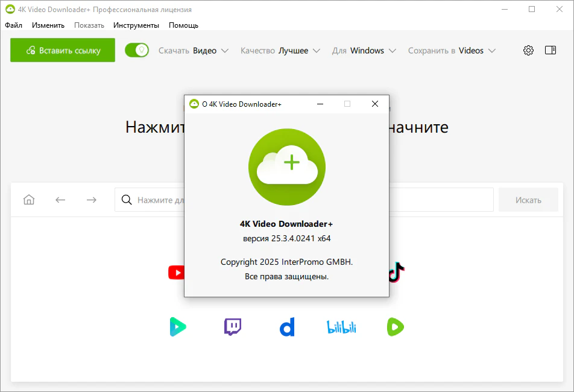Minimize the main 4K Video Downloader+ window
The height and width of the screenshot is (392, 574).
[505, 9]
